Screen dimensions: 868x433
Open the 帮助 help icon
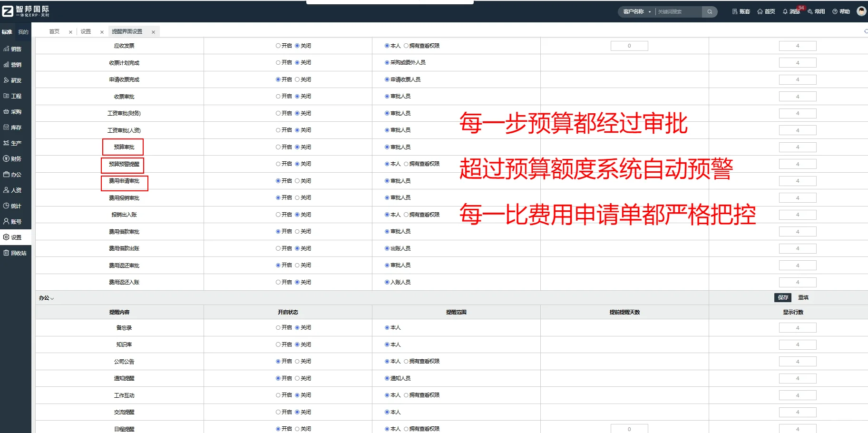(835, 11)
